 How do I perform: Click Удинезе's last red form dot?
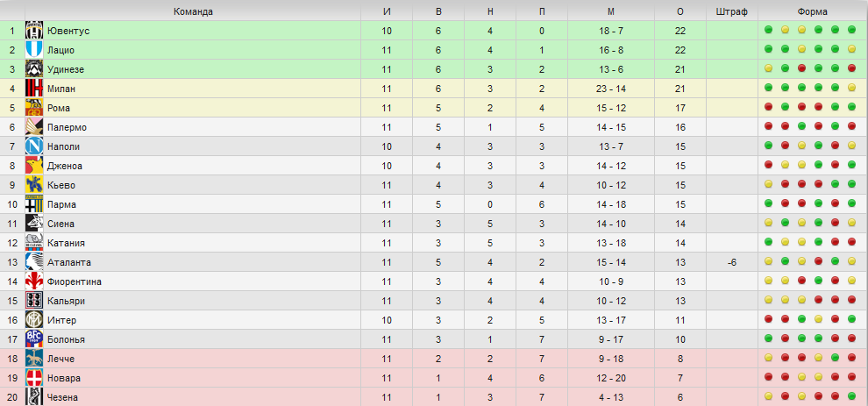[x=851, y=68]
